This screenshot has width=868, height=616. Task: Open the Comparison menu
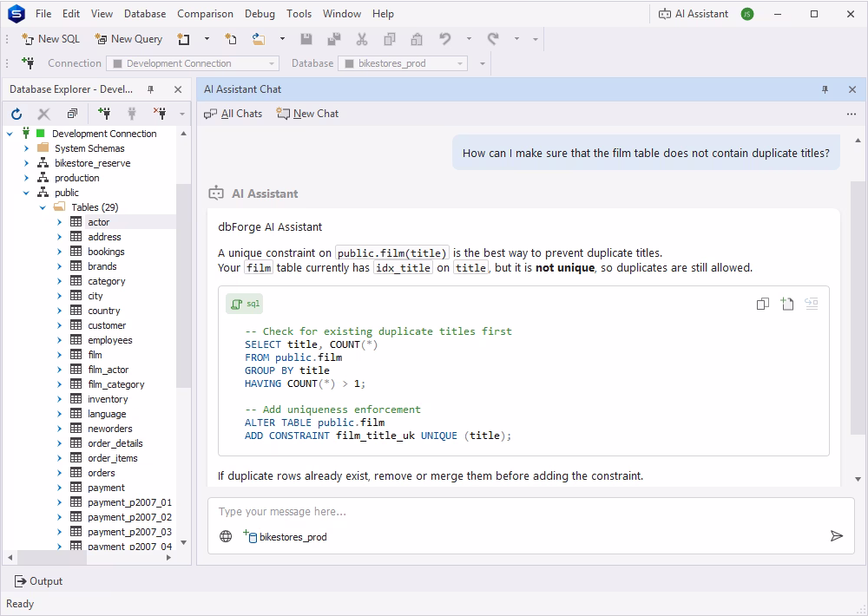click(205, 14)
